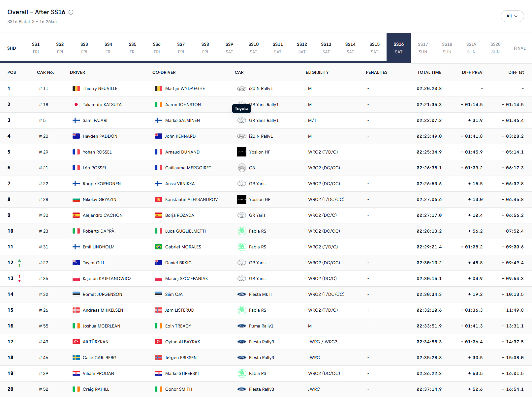The width and height of the screenshot is (532, 397).
Task: Click the info icon next to Overall title
Action: (71, 12)
